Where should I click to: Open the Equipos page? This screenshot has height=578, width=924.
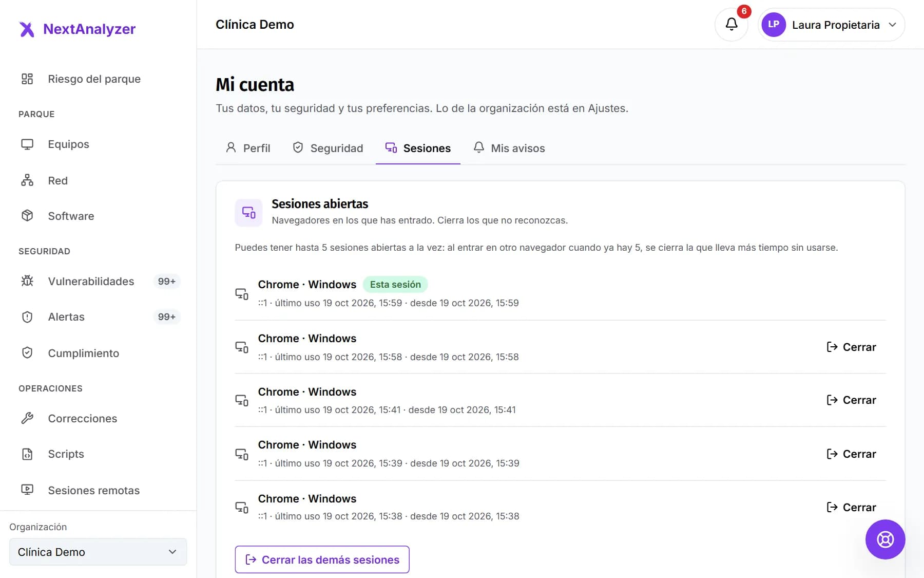[x=98, y=144]
